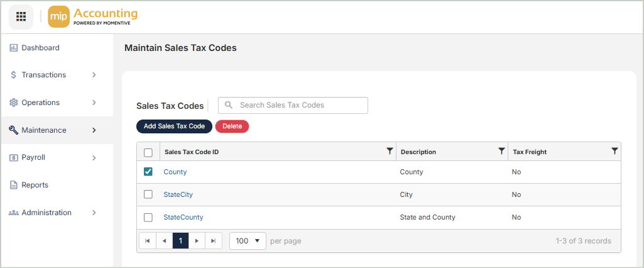
Task: Go to the first page of records
Action: click(147, 241)
